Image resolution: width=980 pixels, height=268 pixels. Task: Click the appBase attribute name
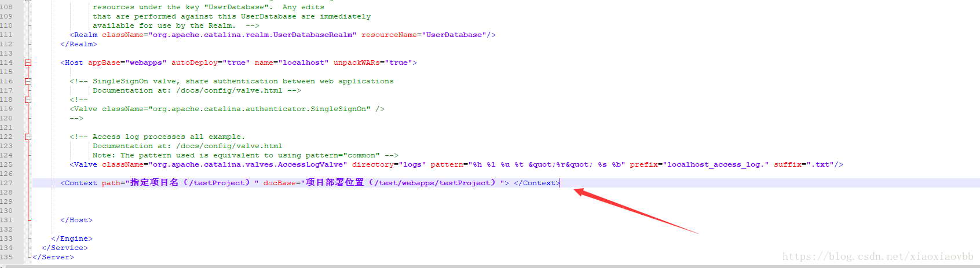pos(104,63)
